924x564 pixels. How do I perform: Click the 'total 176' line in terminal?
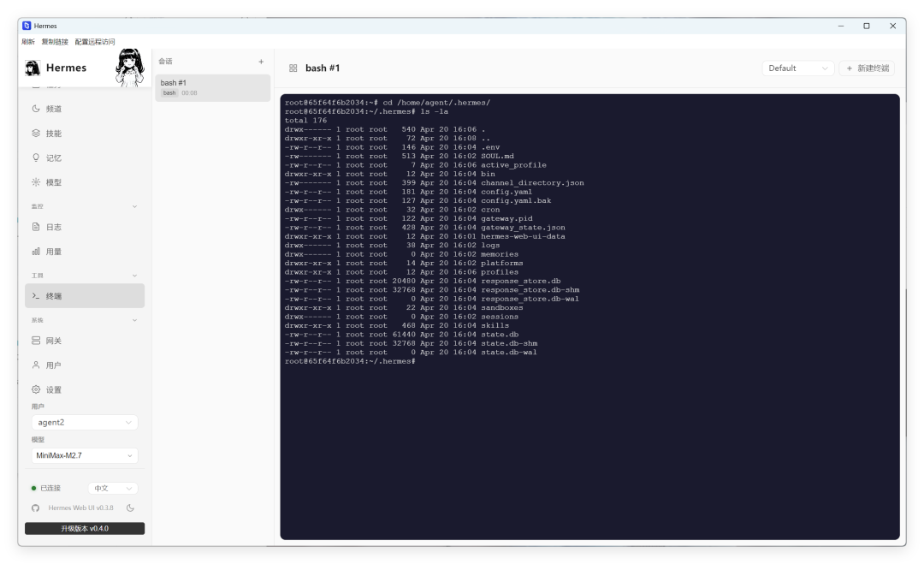point(305,120)
